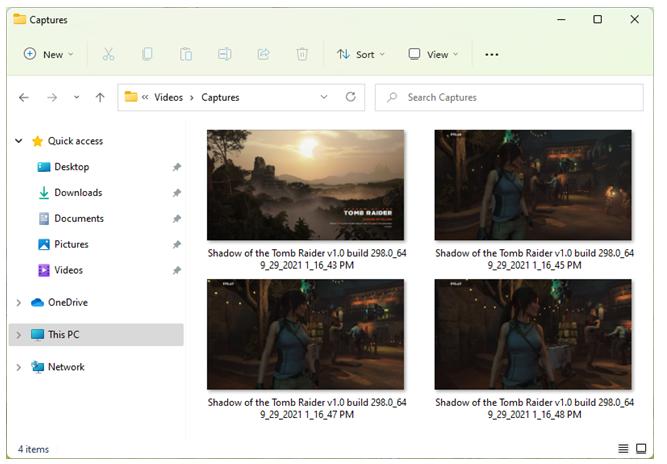This screenshot has width=667, height=464.
Task: Expand the Network tree node
Action: coord(18,367)
